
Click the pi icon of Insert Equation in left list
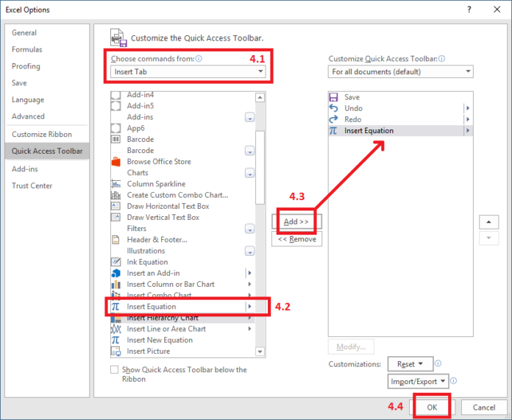click(115, 307)
